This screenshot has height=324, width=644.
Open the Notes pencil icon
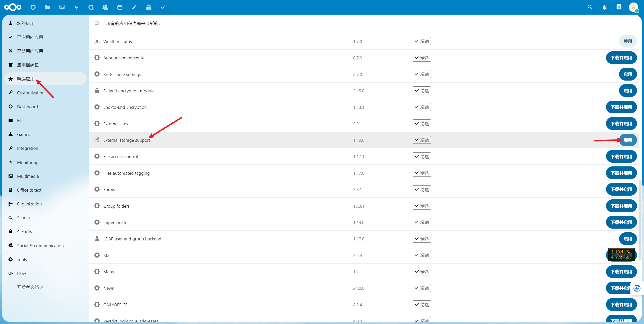pyautogui.click(x=134, y=7)
